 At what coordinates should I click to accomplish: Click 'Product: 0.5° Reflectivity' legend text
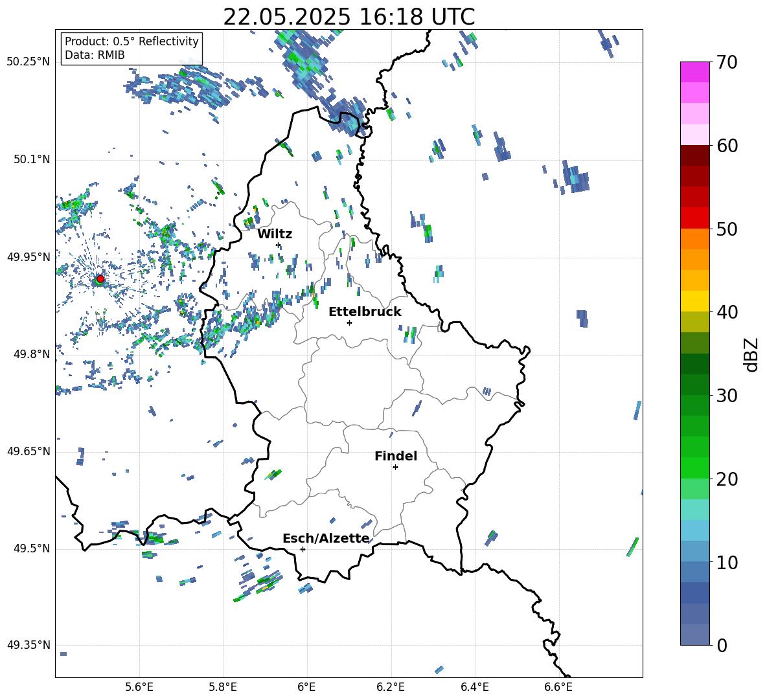132,41
